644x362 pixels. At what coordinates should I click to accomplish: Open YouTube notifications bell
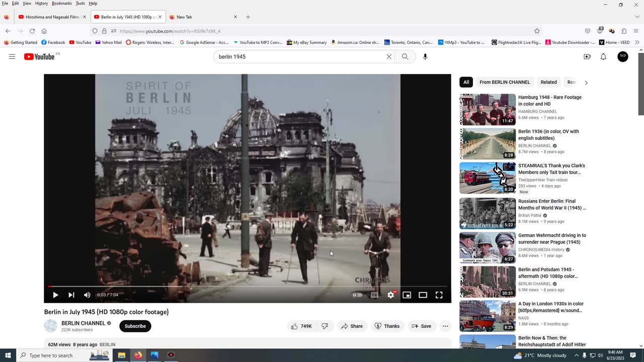point(603,57)
